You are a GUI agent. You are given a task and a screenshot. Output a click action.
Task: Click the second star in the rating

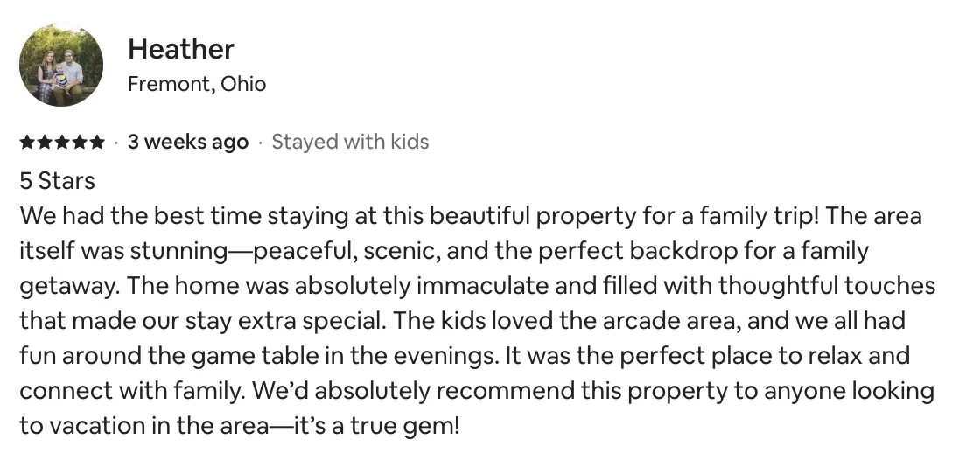pos(45,143)
